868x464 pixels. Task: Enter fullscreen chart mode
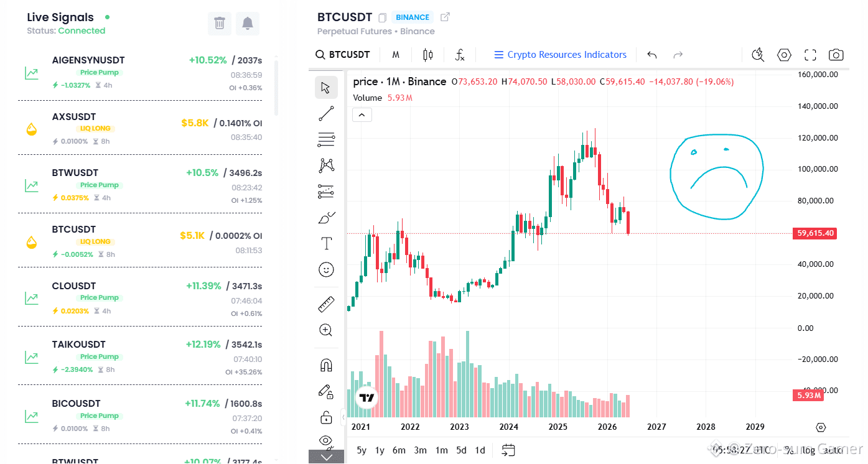(x=810, y=55)
